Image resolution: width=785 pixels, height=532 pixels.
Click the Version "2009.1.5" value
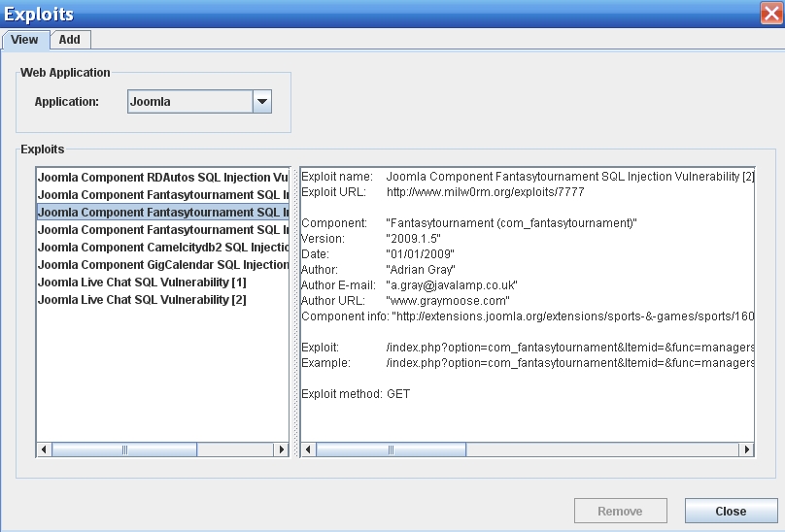(414, 239)
